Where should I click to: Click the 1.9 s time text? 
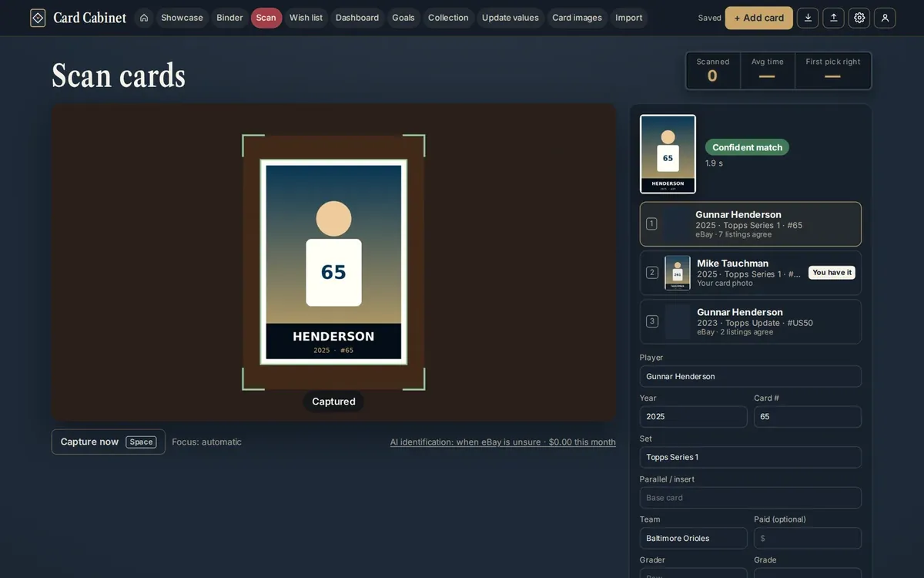point(714,163)
